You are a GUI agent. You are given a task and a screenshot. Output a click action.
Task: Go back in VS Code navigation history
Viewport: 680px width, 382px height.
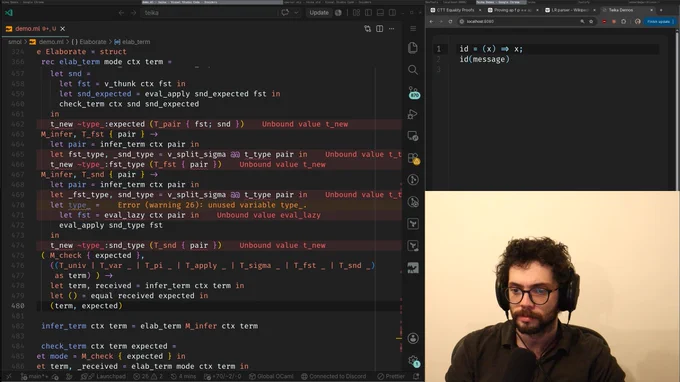point(121,13)
